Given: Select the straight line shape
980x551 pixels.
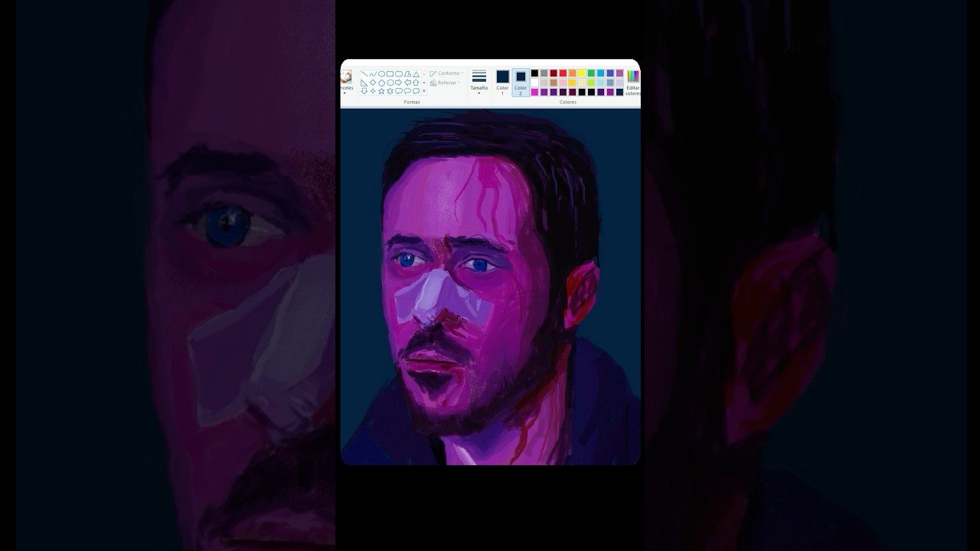Looking at the screenshot, I should (364, 73).
